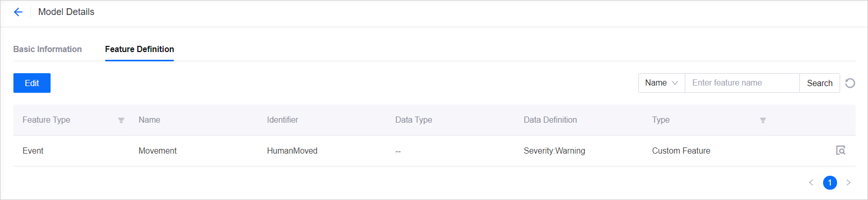Select page 1 in pagination
The image size is (868, 200).
tap(830, 182)
